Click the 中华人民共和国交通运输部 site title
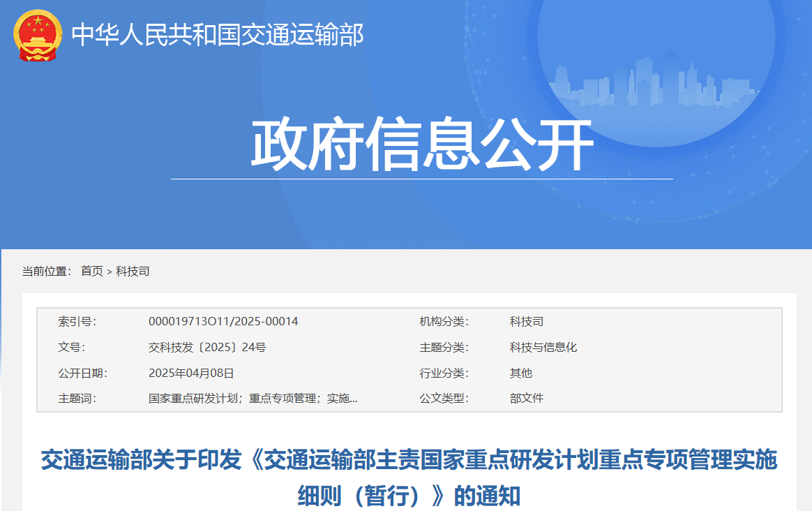The image size is (812, 511). pyautogui.click(x=218, y=35)
